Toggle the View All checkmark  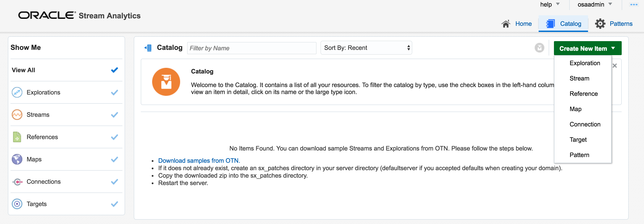[x=114, y=70]
